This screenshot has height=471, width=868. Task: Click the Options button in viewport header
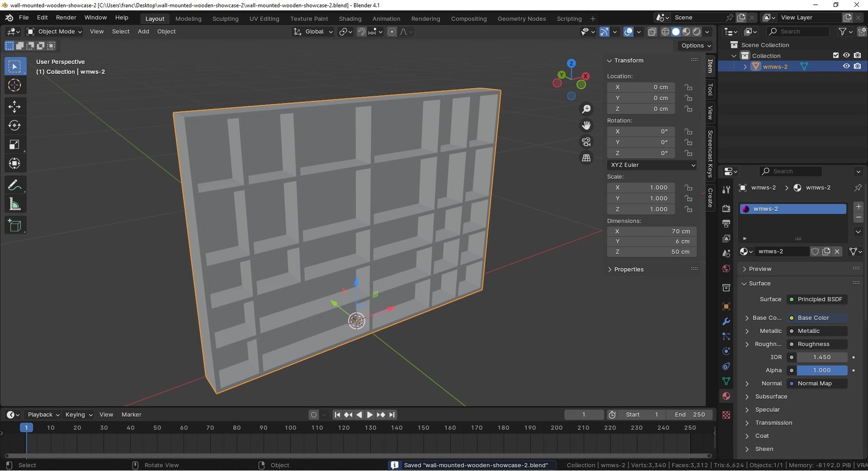pyautogui.click(x=696, y=45)
